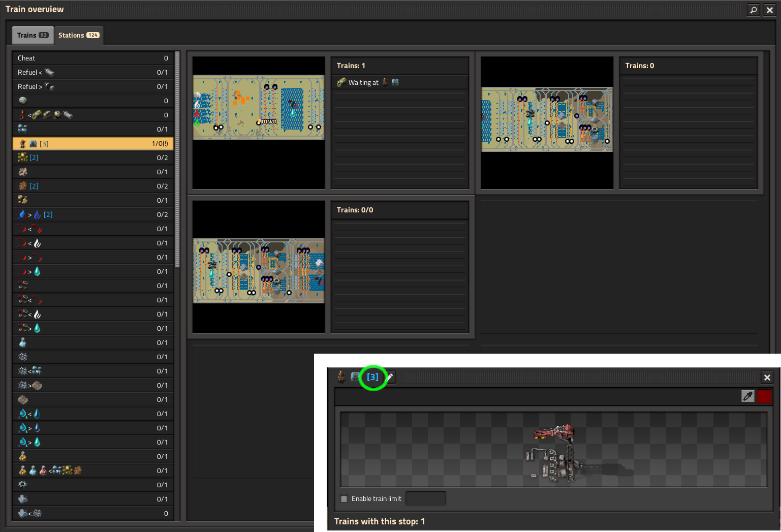The height and width of the screenshot is (532, 781).
Task: Select the yellow ore [2] station row
Action: 93,158
